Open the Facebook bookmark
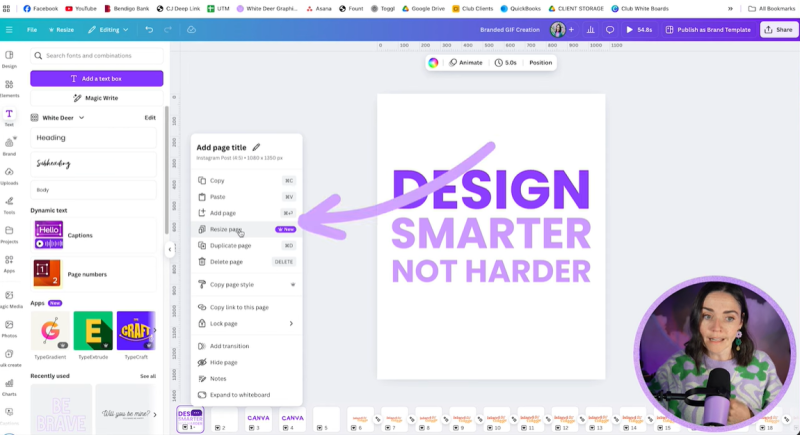This screenshot has width=800, height=435. [x=41, y=9]
